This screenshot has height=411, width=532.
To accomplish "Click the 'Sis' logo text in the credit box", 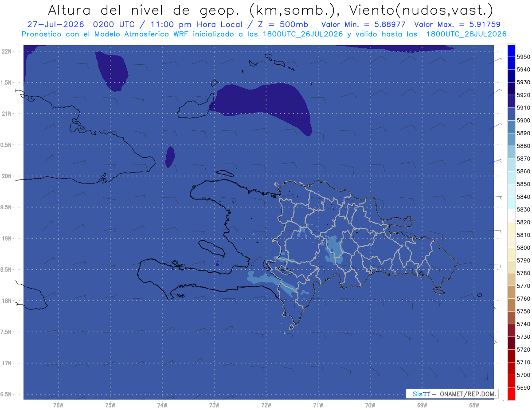I will (417, 394).
